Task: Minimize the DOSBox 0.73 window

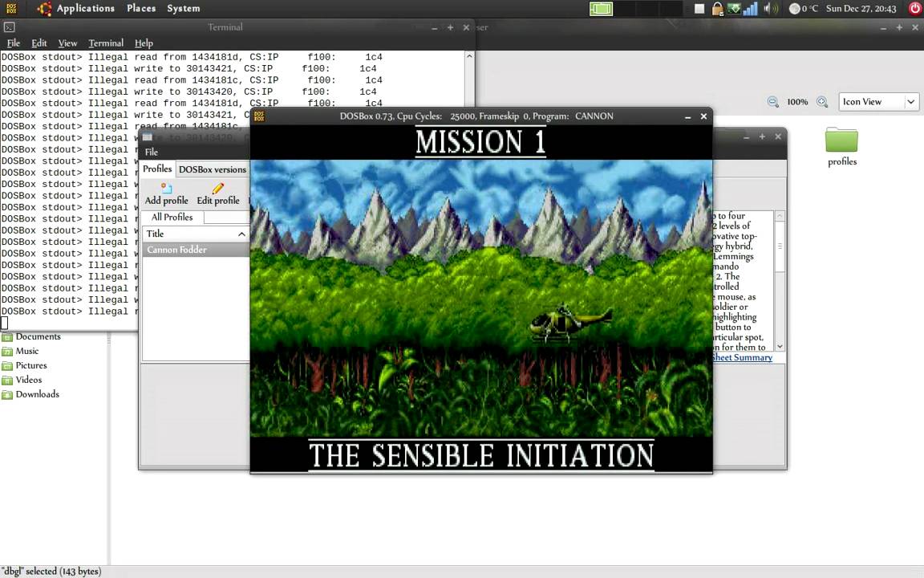Action: [687, 116]
